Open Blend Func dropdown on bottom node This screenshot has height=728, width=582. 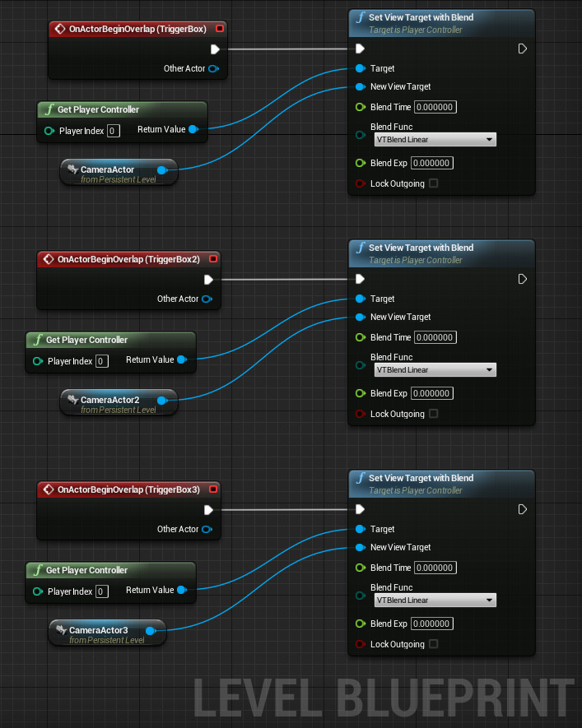pos(434,600)
